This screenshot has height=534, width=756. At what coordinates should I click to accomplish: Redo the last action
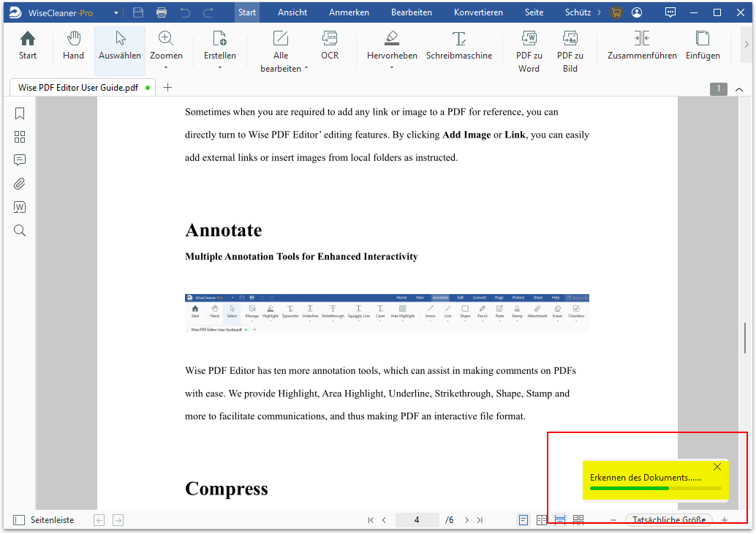[x=208, y=12]
